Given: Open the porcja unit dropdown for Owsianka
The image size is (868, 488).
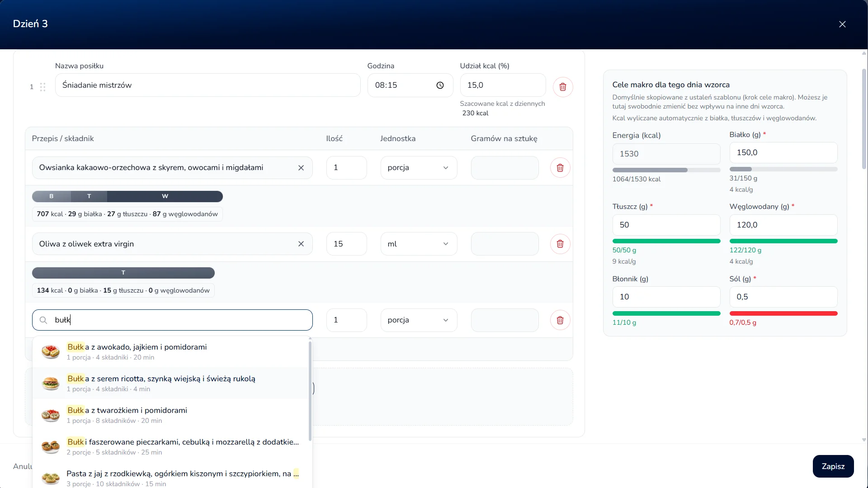Looking at the screenshot, I should tap(419, 168).
